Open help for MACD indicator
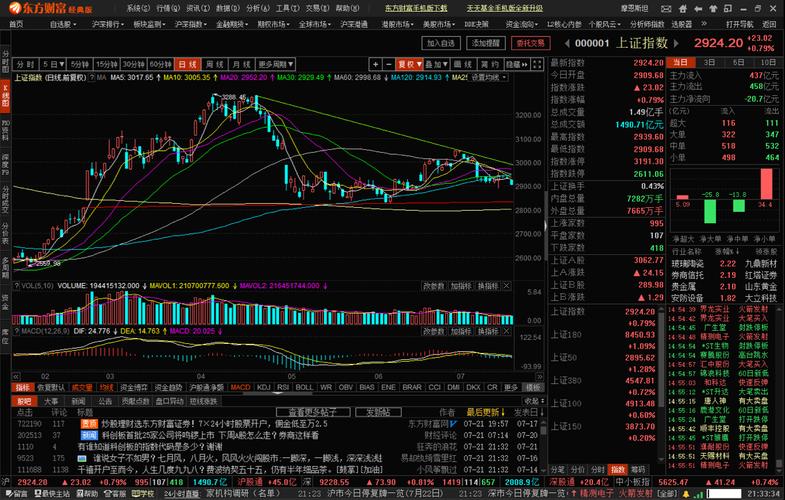 pos(17,331)
